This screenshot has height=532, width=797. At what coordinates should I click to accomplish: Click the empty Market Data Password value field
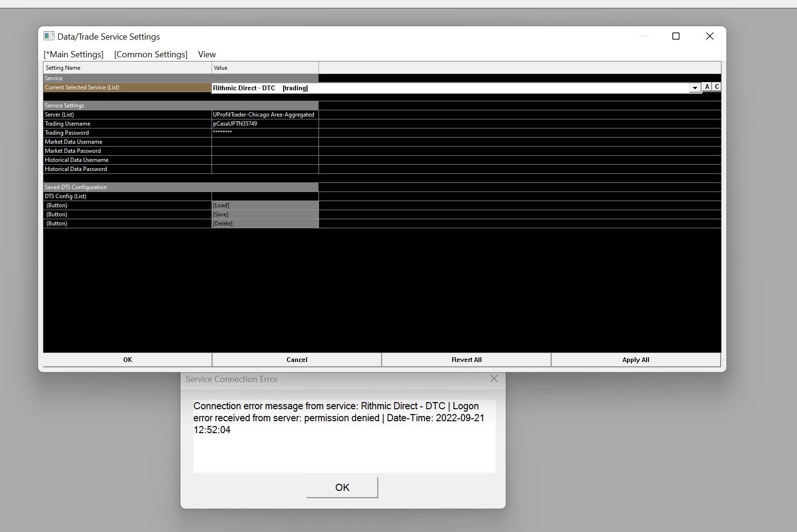tap(265, 151)
